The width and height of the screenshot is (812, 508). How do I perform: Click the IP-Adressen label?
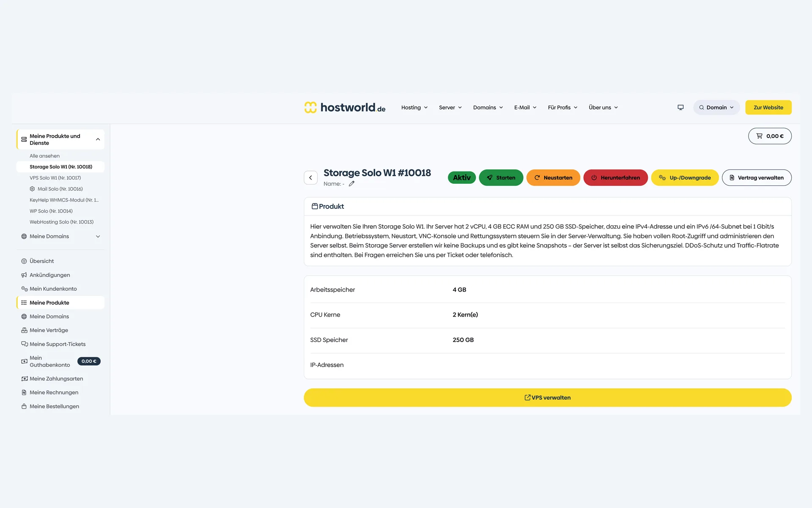pyautogui.click(x=326, y=365)
